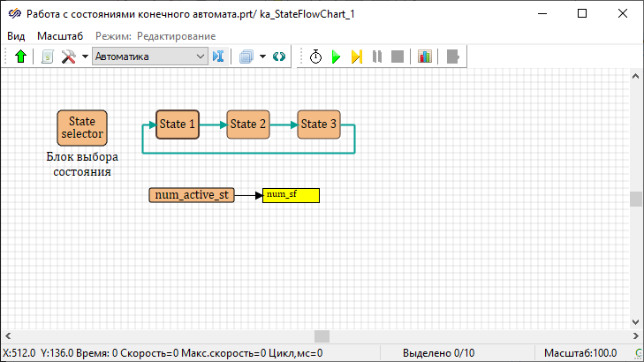Click the gray exit door icon
Screen dimensions: 644x362
[453, 57]
